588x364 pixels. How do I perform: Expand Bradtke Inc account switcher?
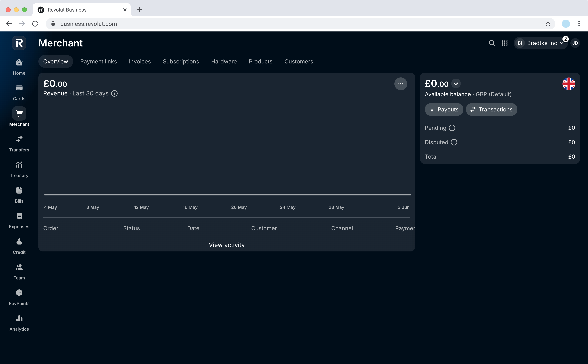[x=541, y=43]
